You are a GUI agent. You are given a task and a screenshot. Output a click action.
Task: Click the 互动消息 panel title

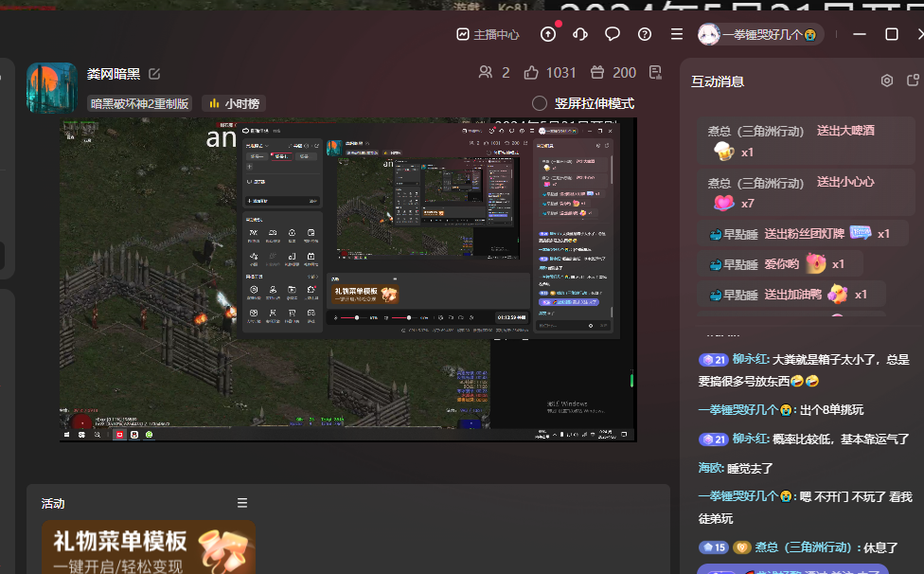point(718,81)
